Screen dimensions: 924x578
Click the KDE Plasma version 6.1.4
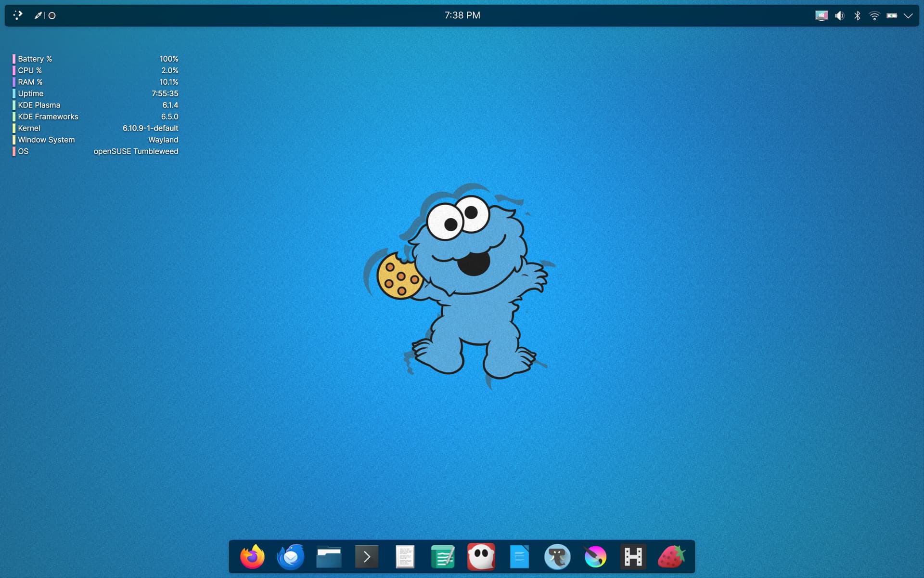170,105
